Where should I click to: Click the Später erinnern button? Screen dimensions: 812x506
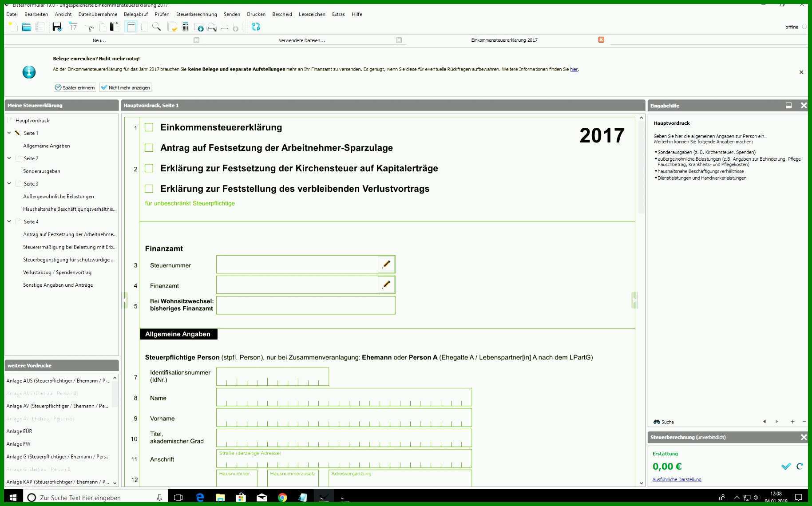tap(75, 87)
